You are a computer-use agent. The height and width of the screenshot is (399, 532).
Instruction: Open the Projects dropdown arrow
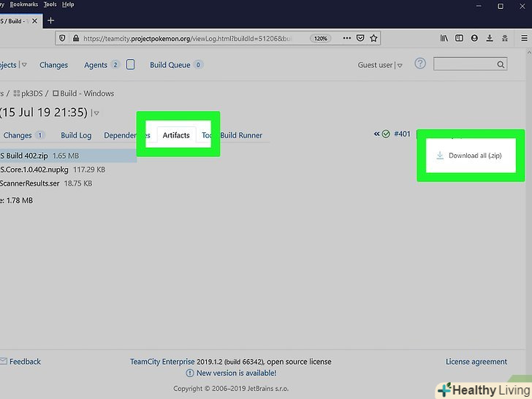24,65
